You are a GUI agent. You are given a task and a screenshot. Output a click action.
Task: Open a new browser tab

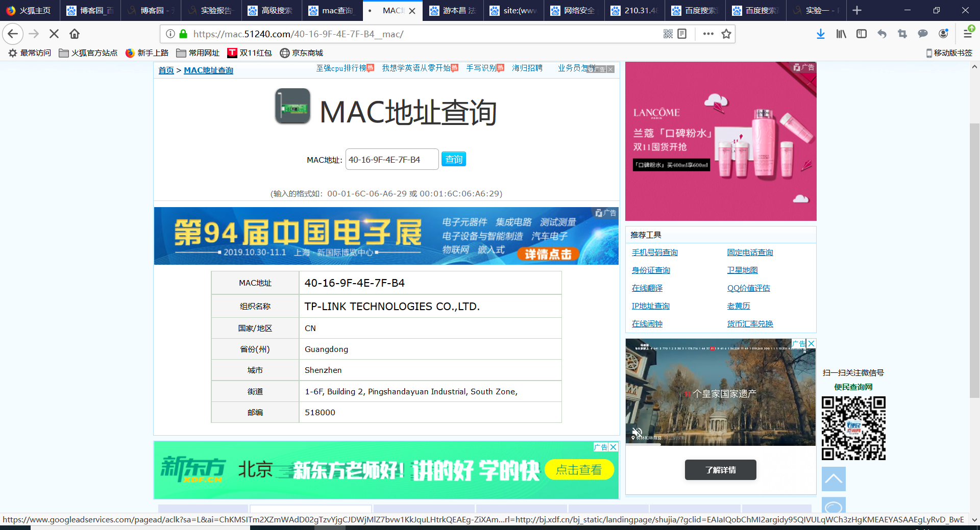click(857, 10)
